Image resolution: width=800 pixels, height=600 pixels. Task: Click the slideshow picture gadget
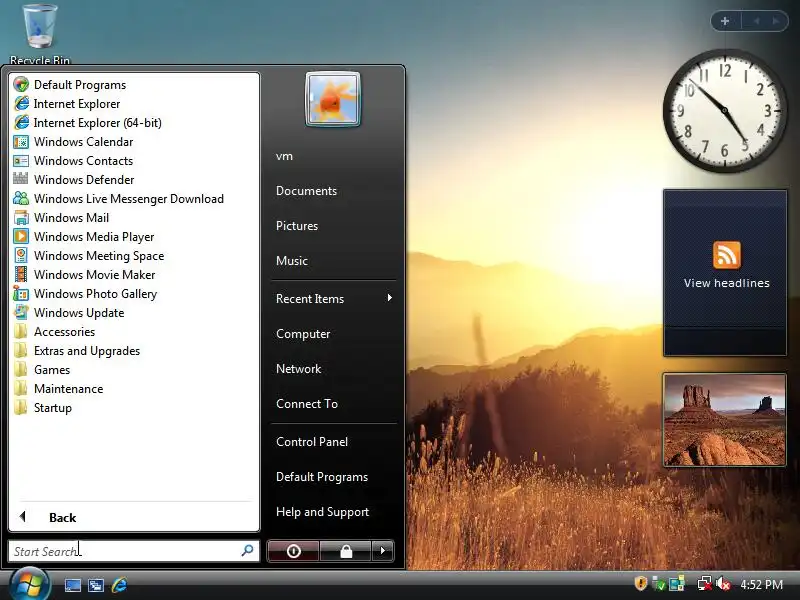[724, 419]
